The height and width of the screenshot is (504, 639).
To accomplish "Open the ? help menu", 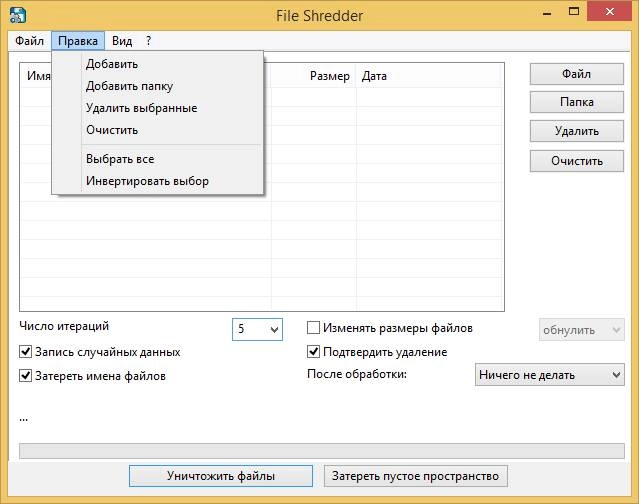I will click(x=148, y=41).
